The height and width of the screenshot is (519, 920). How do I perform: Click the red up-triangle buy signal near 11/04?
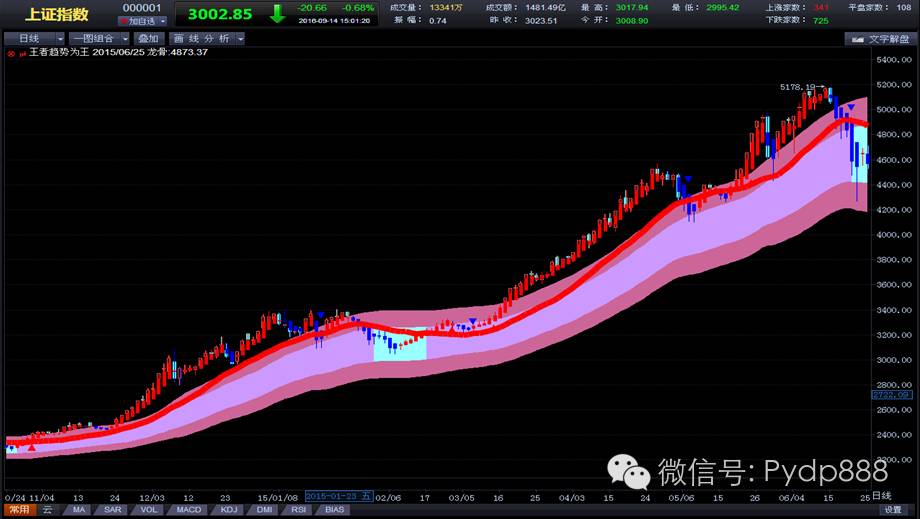click(x=32, y=448)
